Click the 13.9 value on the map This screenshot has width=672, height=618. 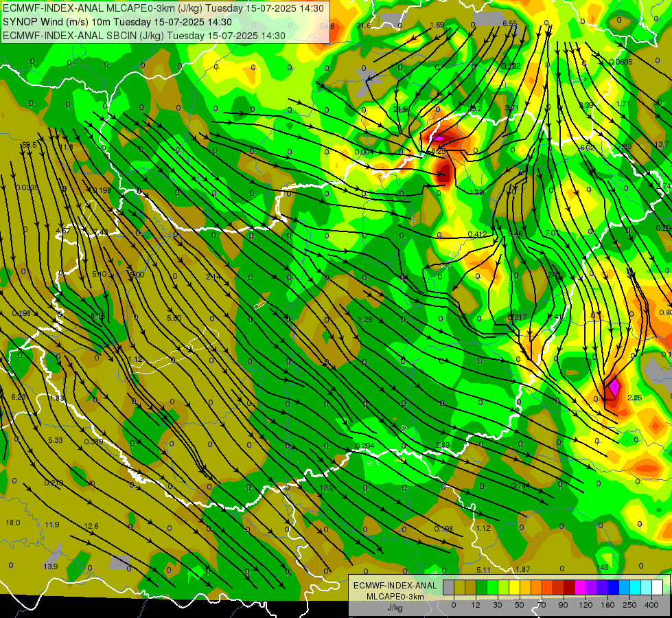[x=51, y=567]
